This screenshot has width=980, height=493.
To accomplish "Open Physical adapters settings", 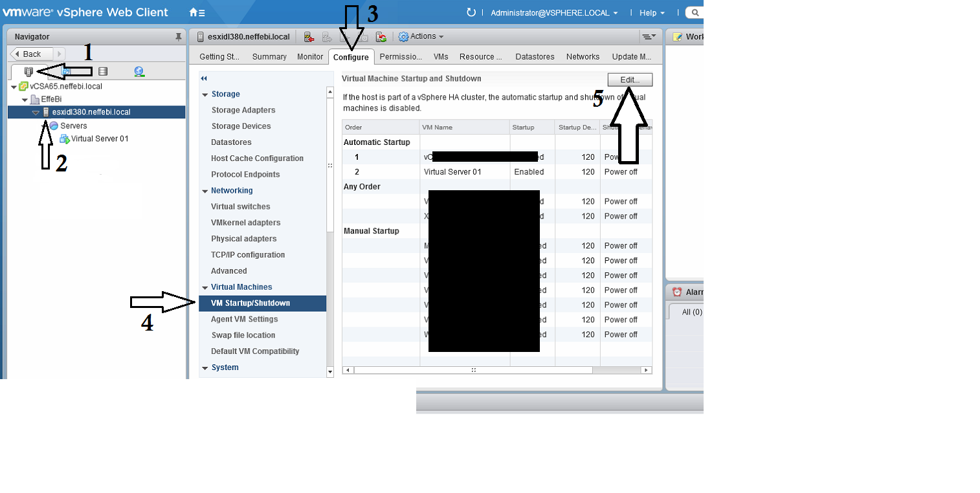I will [x=244, y=239].
